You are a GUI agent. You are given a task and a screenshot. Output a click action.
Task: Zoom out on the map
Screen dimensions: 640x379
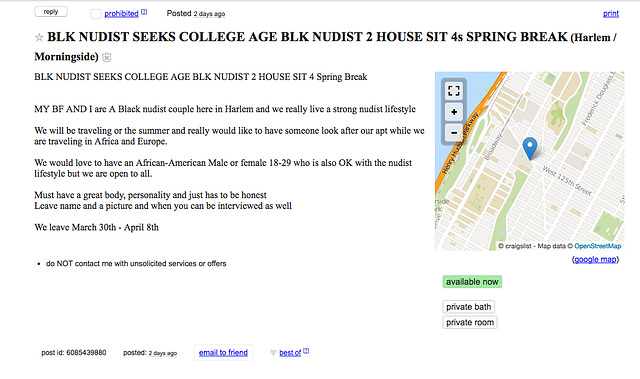click(453, 133)
